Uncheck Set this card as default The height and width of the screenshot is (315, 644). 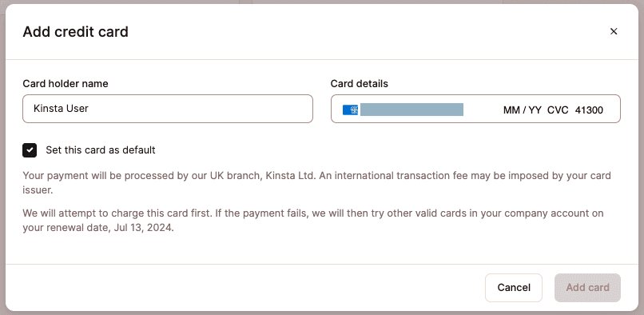30,150
